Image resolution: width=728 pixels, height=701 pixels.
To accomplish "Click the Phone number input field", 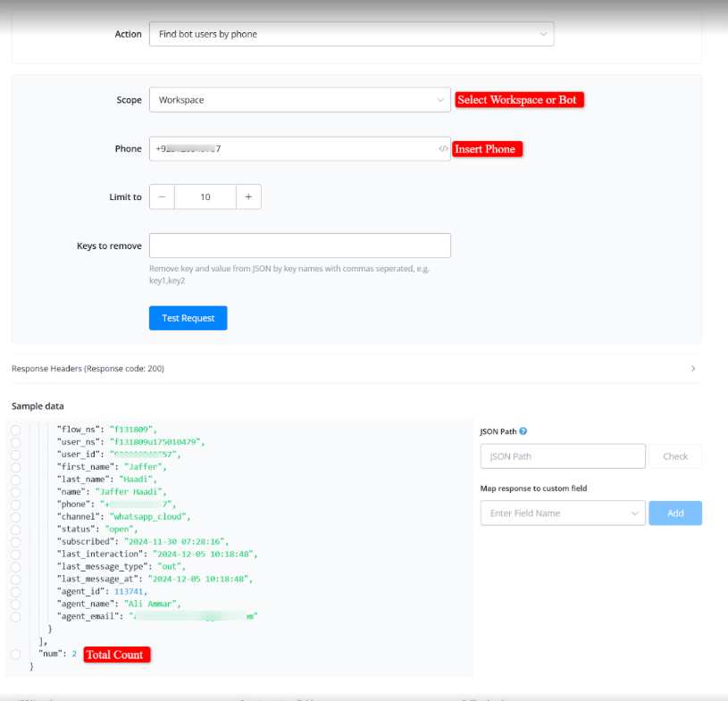I will [x=290, y=149].
